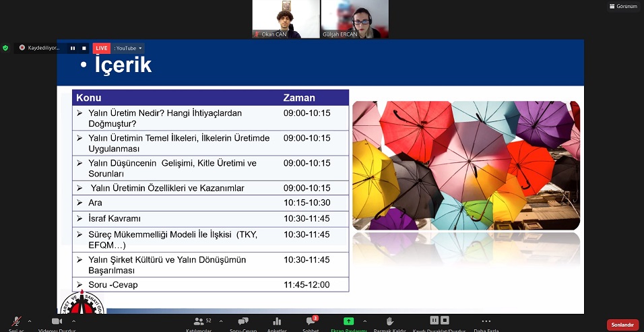Stop video with the camera icon
644x332 pixels.
(57, 322)
